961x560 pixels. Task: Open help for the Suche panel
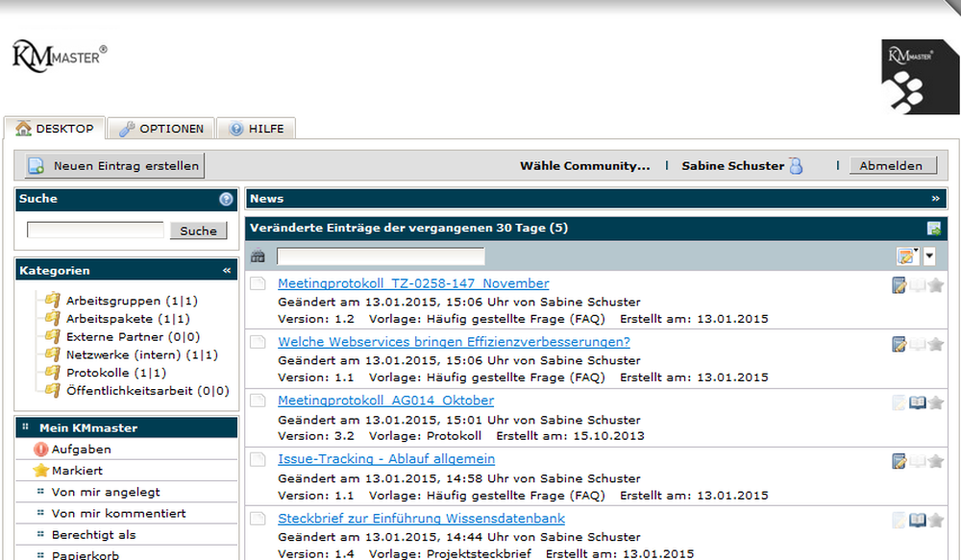[226, 199]
